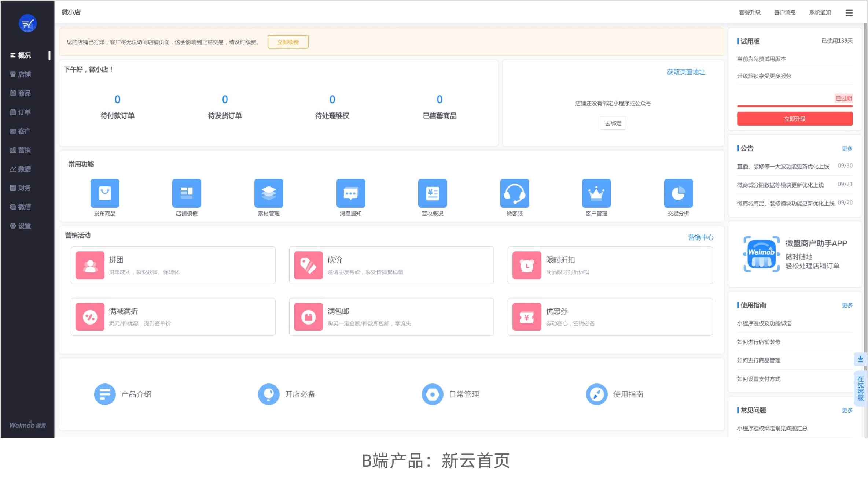
Task: Open the 发布商品 shopping bag icon
Action: [105, 193]
